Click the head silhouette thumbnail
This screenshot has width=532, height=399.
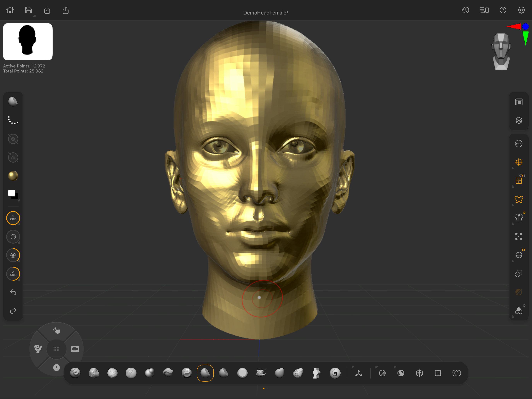coord(28,42)
